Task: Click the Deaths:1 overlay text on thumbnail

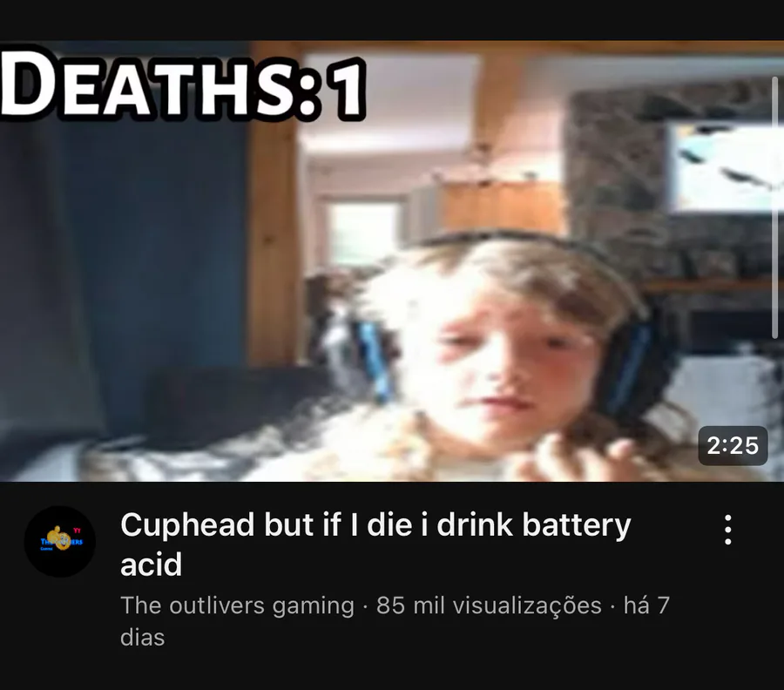Action: [183, 85]
